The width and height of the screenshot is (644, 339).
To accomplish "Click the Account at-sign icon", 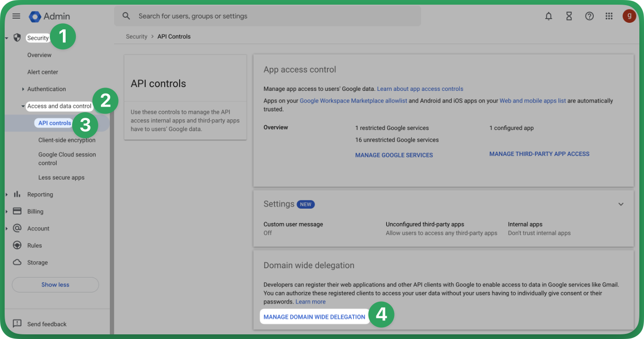I will coord(17,228).
